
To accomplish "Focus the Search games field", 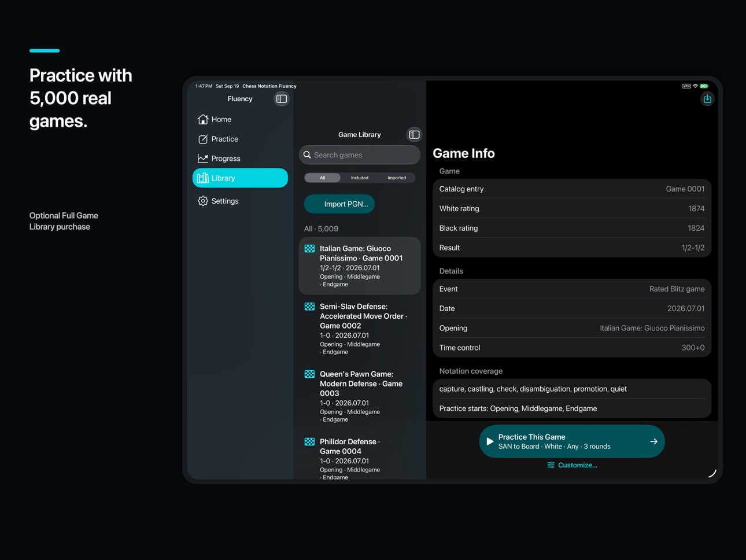I will [360, 155].
